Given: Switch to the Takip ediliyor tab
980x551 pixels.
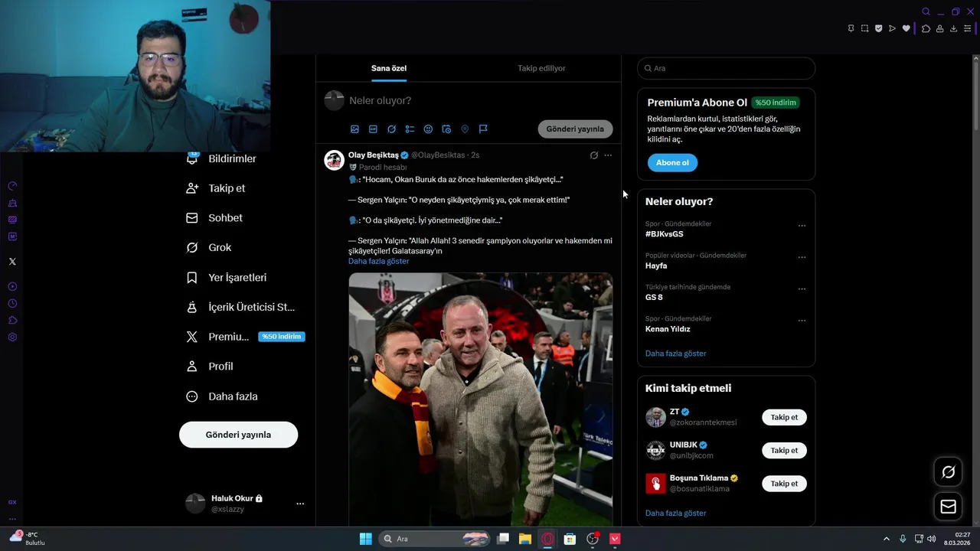Looking at the screenshot, I should (541, 68).
